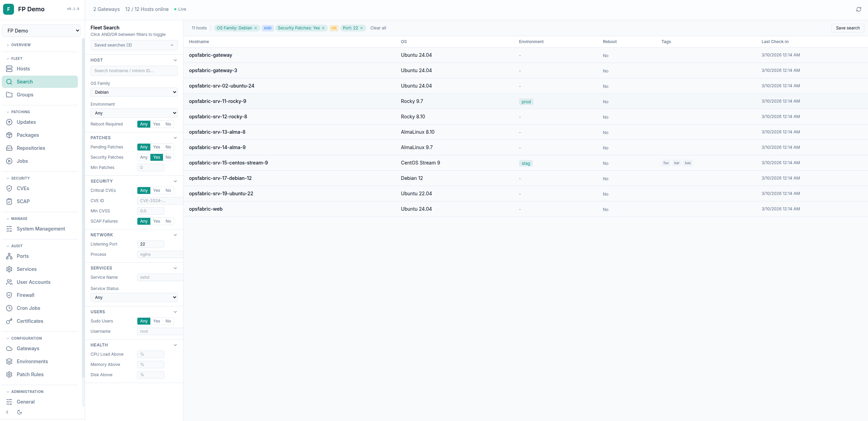868x421 pixels.
Task: Open System Management under Manage
Action: 41,228
